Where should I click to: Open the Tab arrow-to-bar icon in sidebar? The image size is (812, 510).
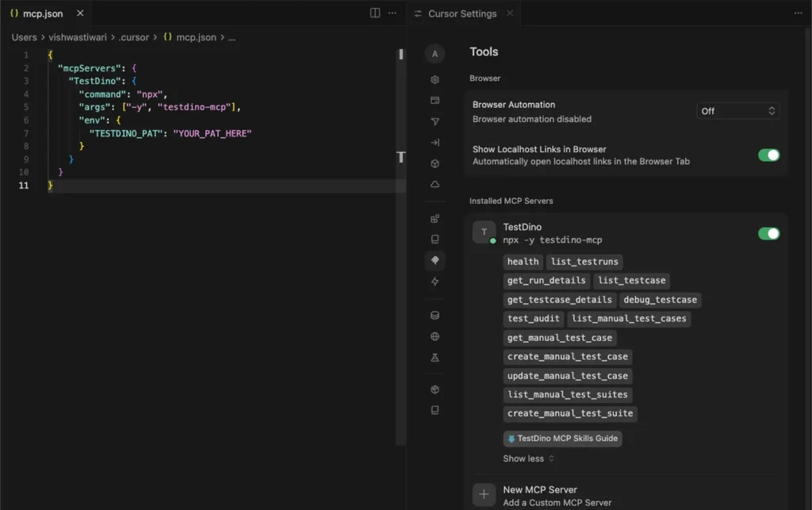(x=435, y=143)
